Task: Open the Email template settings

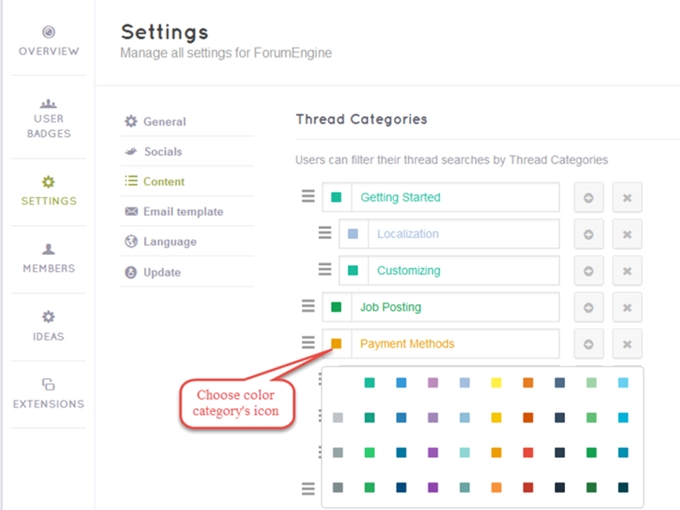Action: click(x=182, y=212)
